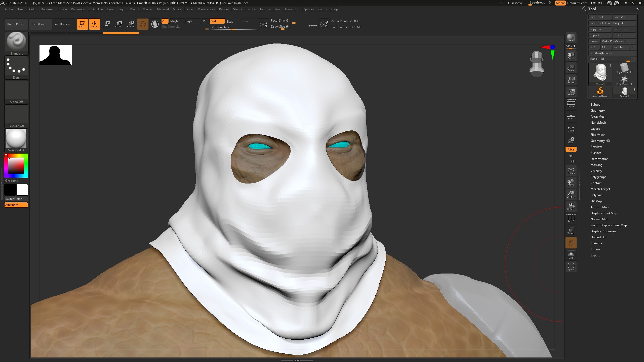Viewport: 644px width, 362px height.
Task: Open the Transform menu
Action: tap(292, 9)
